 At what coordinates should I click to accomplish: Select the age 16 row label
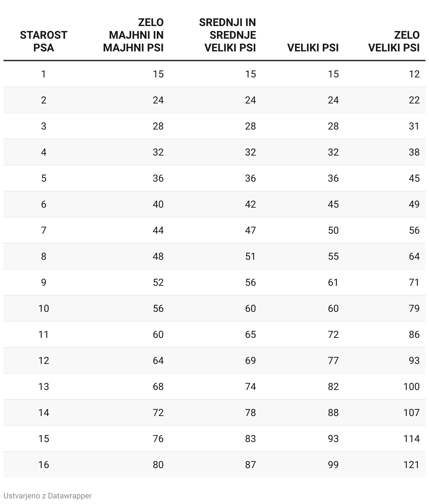point(44,465)
